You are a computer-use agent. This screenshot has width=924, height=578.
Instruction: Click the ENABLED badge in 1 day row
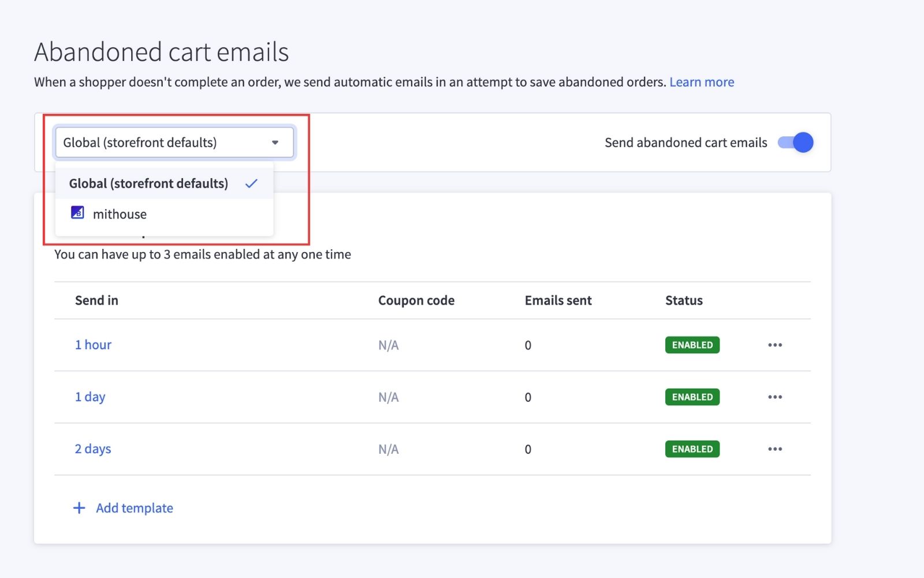tap(692, 397)
